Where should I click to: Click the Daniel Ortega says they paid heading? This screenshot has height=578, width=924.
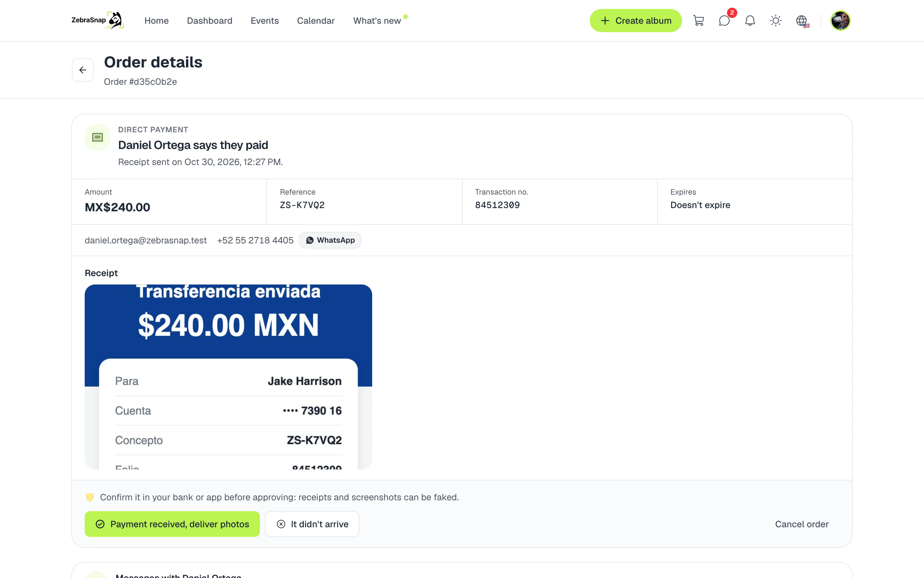(193, 145)
